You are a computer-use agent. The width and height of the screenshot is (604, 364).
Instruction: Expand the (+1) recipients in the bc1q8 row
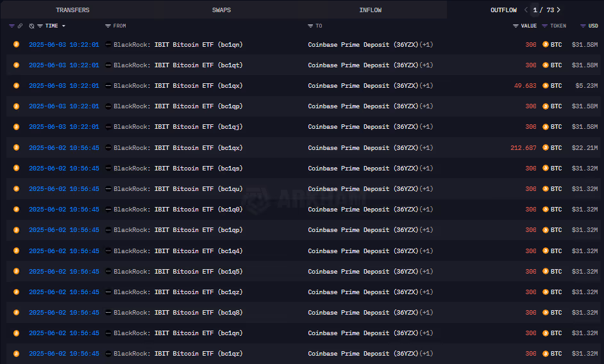[x=426, y=312]
